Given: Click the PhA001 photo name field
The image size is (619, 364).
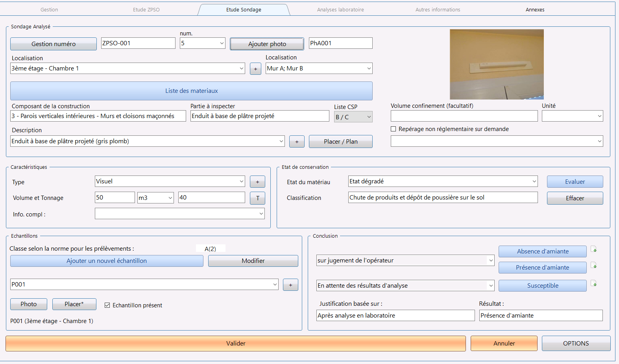Looking at the screenshot, I should (341, 43).
